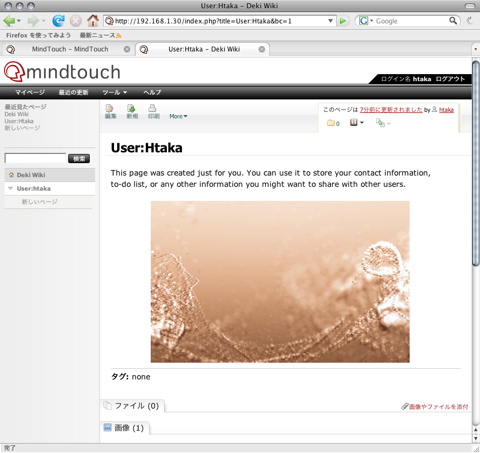Image resolution: width=480 pixels, height=453 pixels.
Task: Switch to the MindTouch - MindTouch tab
Action: pyautogui.click(x=70, y=49)
